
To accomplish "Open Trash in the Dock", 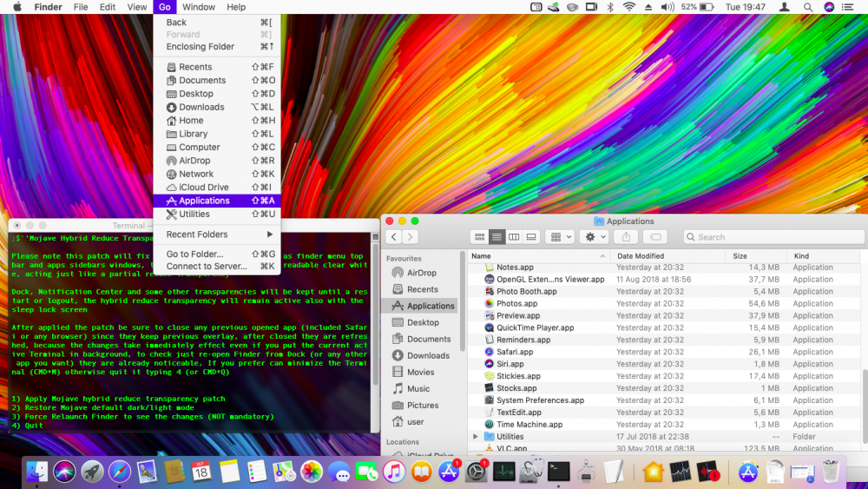I will coord(831,472).
